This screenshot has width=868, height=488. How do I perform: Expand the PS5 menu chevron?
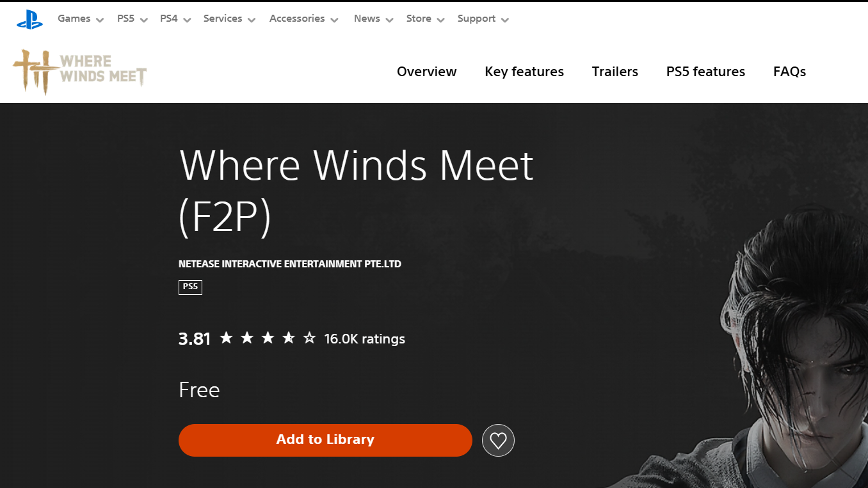pos(144,20)
